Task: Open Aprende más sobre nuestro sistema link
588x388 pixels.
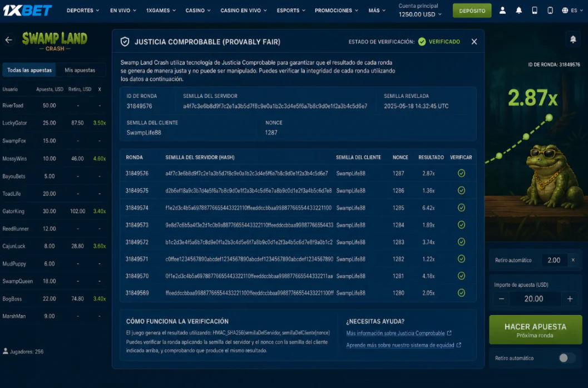Action: [x=403, y=345]
